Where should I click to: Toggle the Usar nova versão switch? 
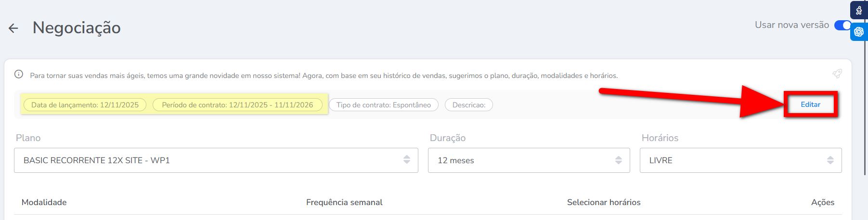pos(842,25)
